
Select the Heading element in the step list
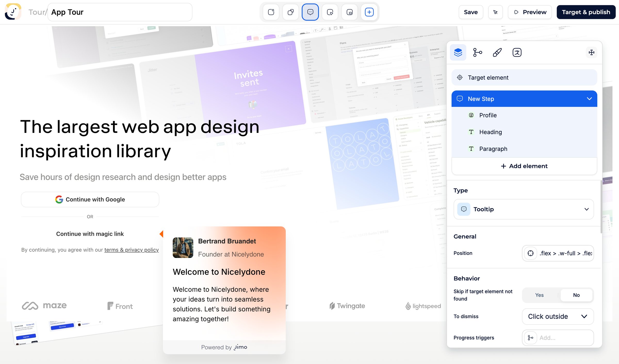pos(524,132)
